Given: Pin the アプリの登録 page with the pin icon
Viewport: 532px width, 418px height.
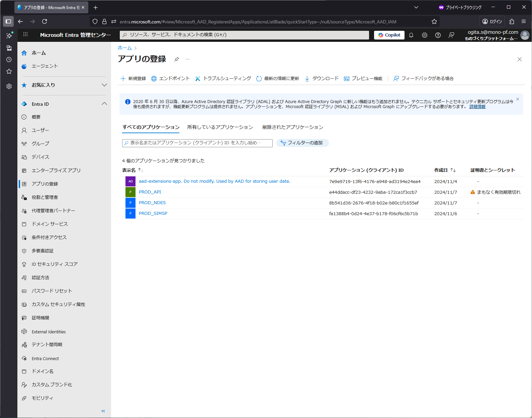Looking at the screenshot, I should tap(177, 59).
